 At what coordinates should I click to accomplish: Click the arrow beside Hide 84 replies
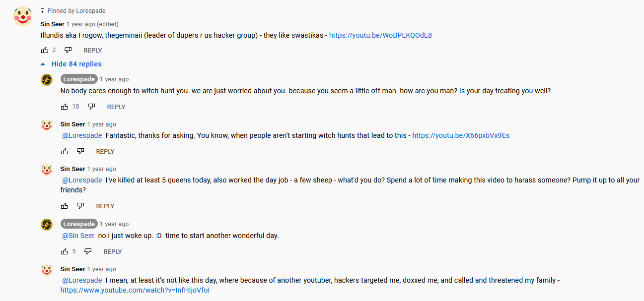[x=43, y=64]
